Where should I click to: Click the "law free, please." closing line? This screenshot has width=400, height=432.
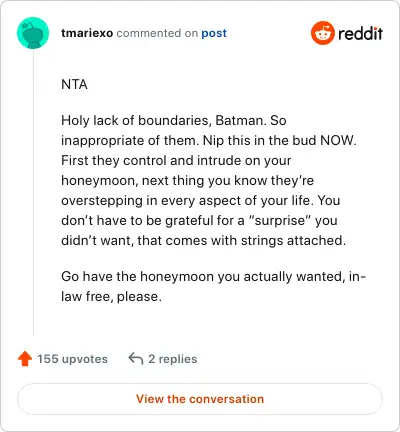[x=111, y=297]
